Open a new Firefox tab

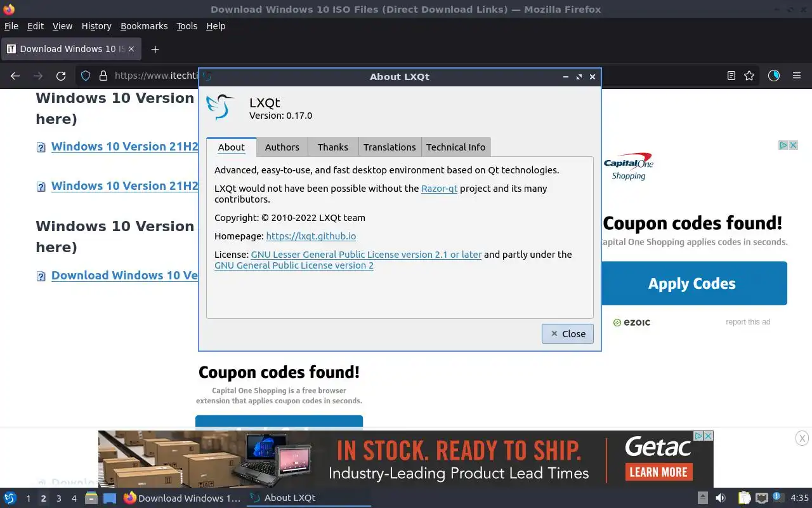click(x=155, y=49)
